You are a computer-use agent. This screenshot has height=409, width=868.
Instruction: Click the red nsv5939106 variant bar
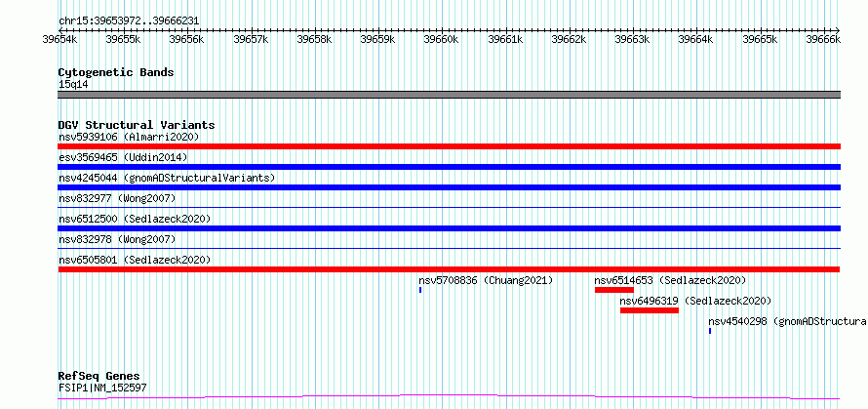pyautogui.click(x=449, y=146)
